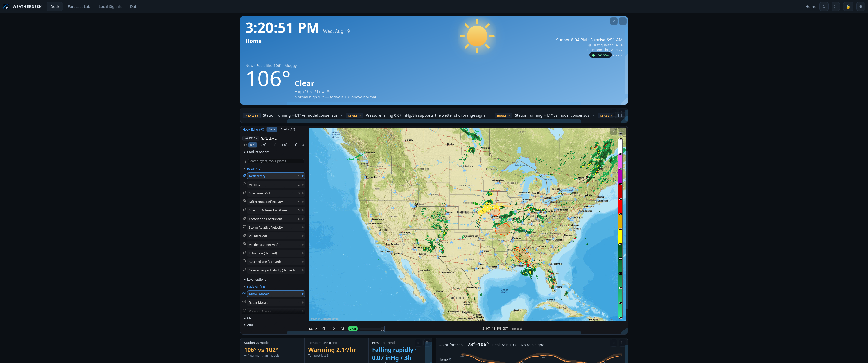The image size is (868, 363).
Task: Toggle the Radar Mosaic layer status dot
Action: [303, 303]
